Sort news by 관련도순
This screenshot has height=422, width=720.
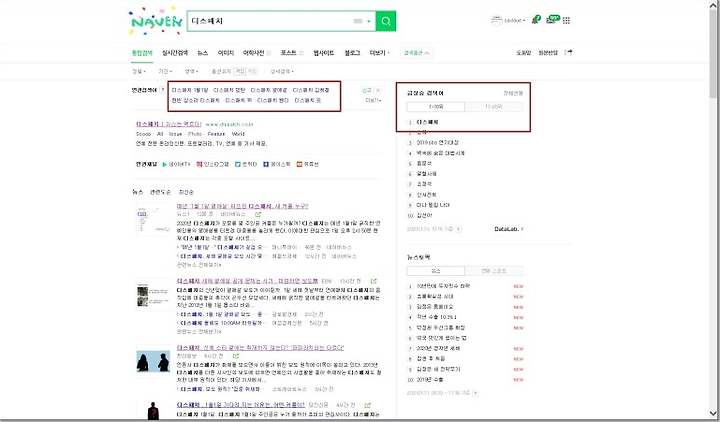click(x=160, y=192)
